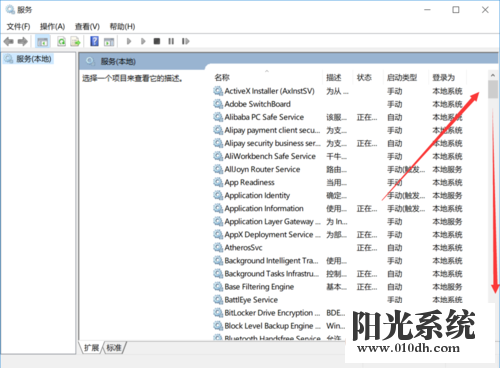Click gear icon beside Adobe SwitchBoard

tap(218, 104)
